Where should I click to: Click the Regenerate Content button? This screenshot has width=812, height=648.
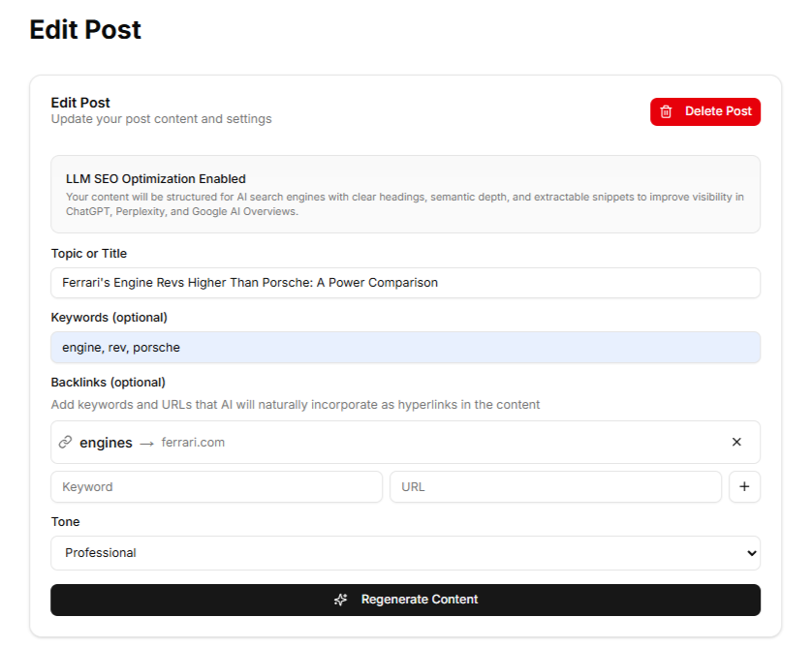click(x=405, y=600)
